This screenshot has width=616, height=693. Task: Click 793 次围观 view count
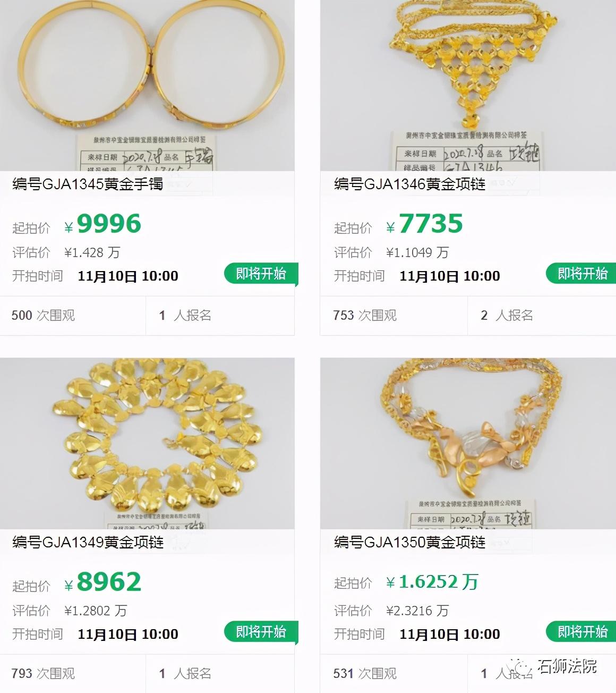43,674
